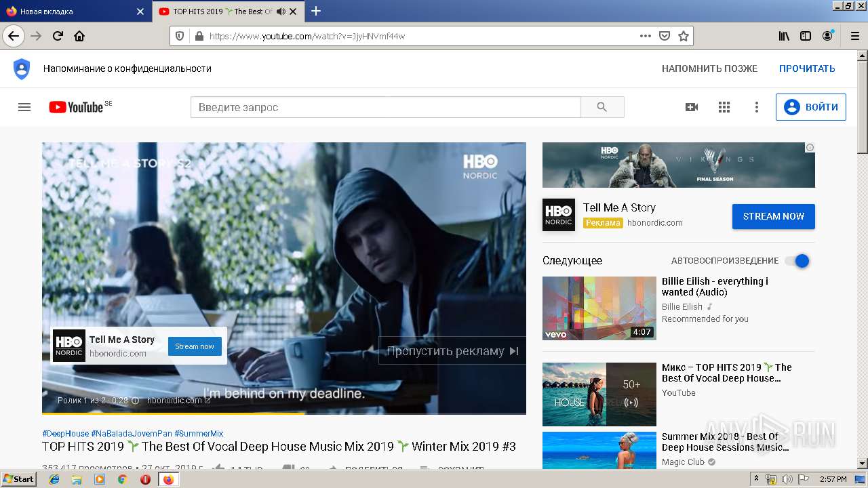
Task: Click the privacy shield account icon
Action: click(22, 68)
